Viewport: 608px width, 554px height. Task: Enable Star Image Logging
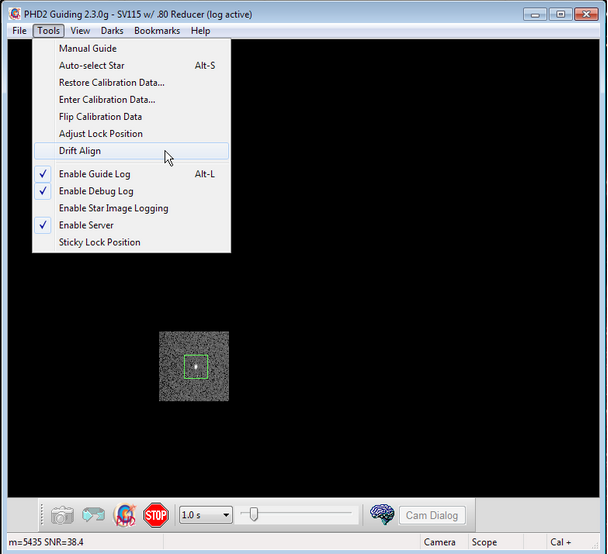(131, 208)
